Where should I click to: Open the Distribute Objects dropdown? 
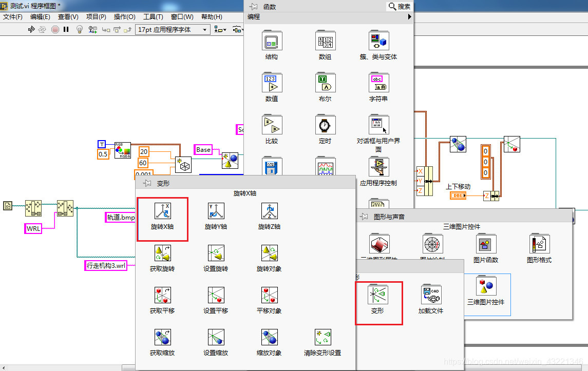click(237, 30)
